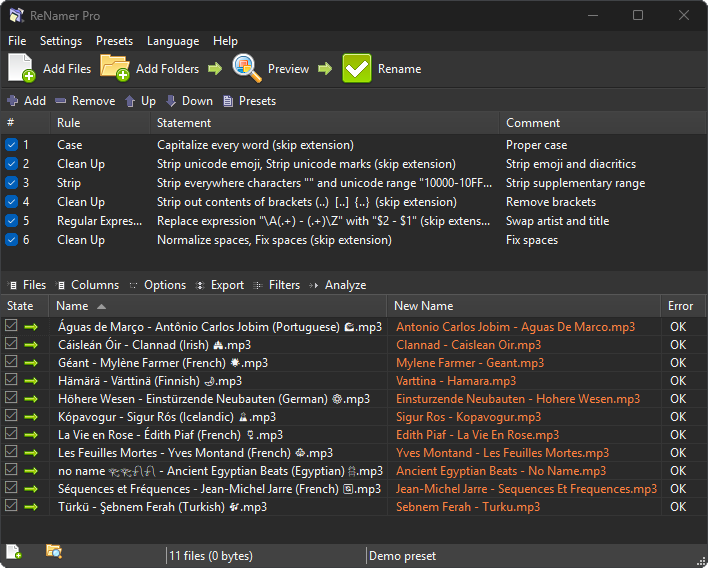Select new name Sigur Ros - Kopavogur.mp3

click(x=468, y=417)
